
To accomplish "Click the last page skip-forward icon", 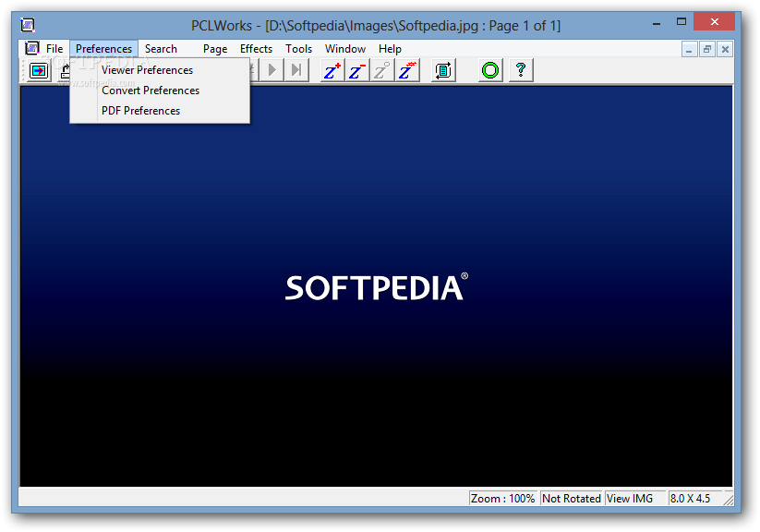I will click(296, 70).
